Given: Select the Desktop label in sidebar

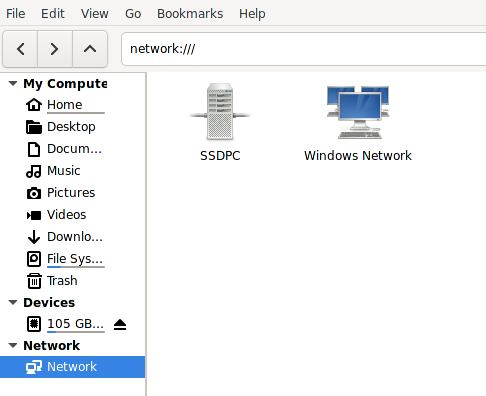Looking at the screenshot, I should [71, 127].
